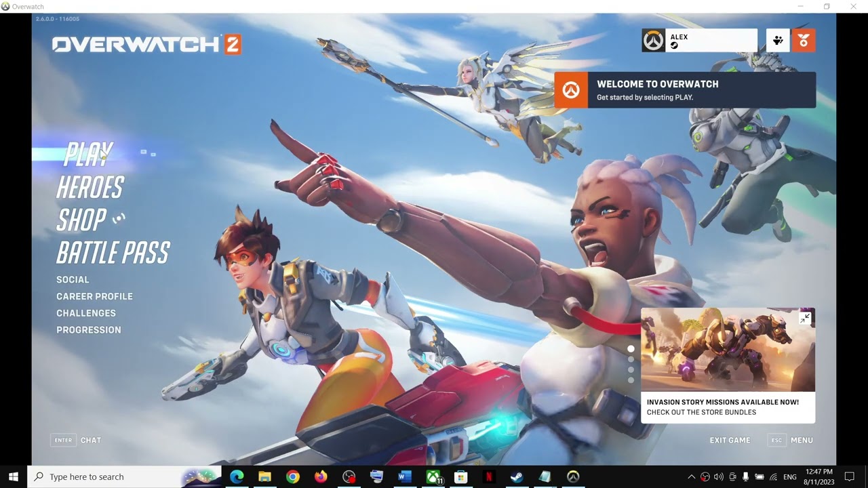The image size is (868, 488).
Task: Click the Type here to search box
Action: (x=124, y=477)
